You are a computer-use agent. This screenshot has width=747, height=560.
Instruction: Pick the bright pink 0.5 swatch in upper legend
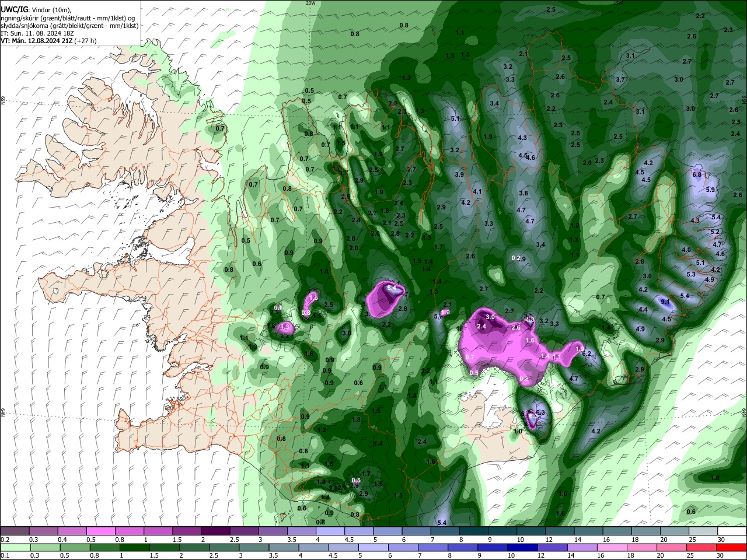(100, 531)
